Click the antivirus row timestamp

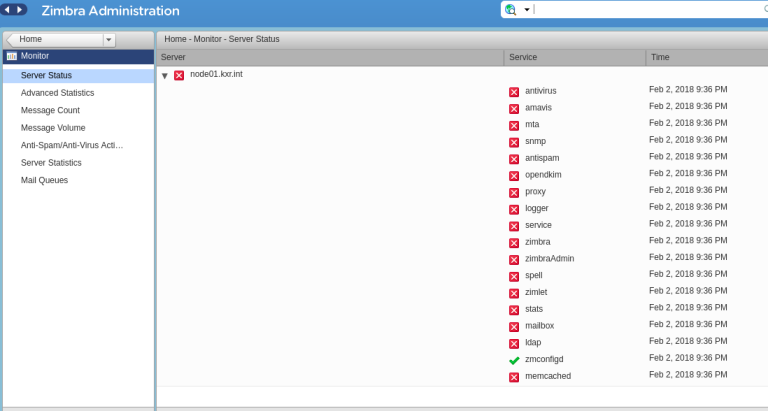688,90
